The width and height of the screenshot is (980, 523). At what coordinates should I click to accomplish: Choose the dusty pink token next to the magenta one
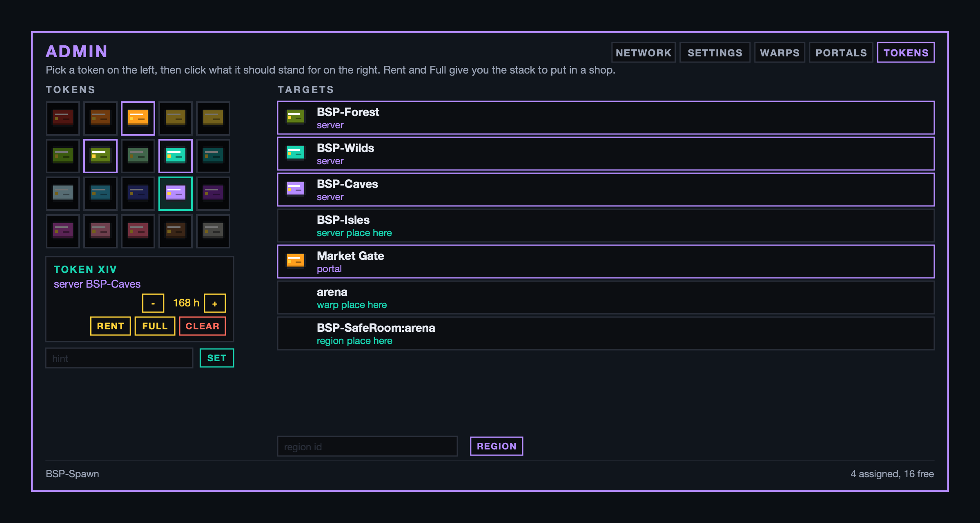(x=100, y=231)
